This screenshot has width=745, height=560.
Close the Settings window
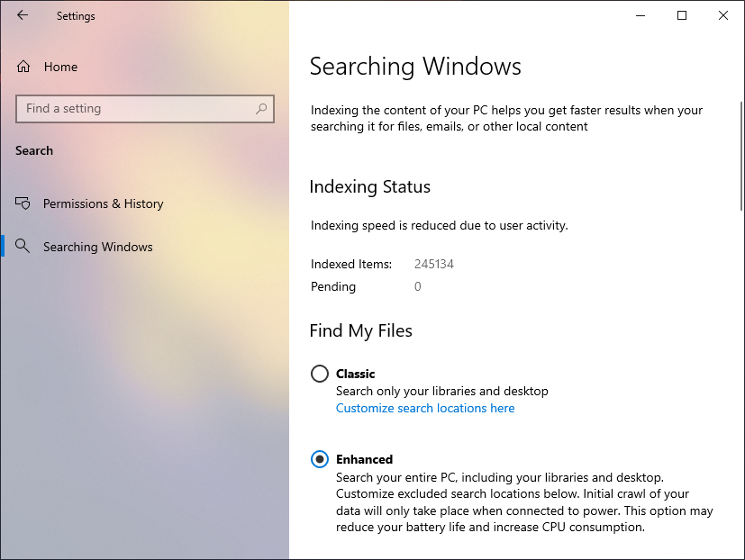pos(723,15)
